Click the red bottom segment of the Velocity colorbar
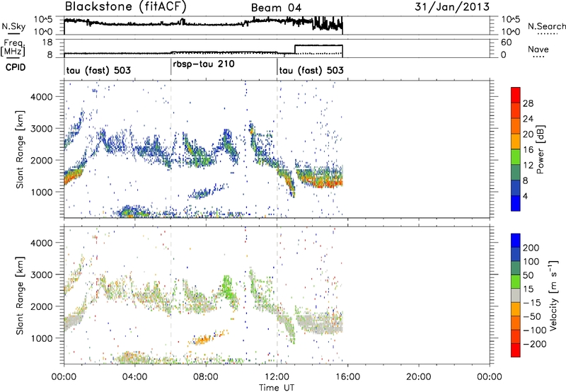Image resolution: width=566 pixels, height=392 pixels. [x=516, y=350]
